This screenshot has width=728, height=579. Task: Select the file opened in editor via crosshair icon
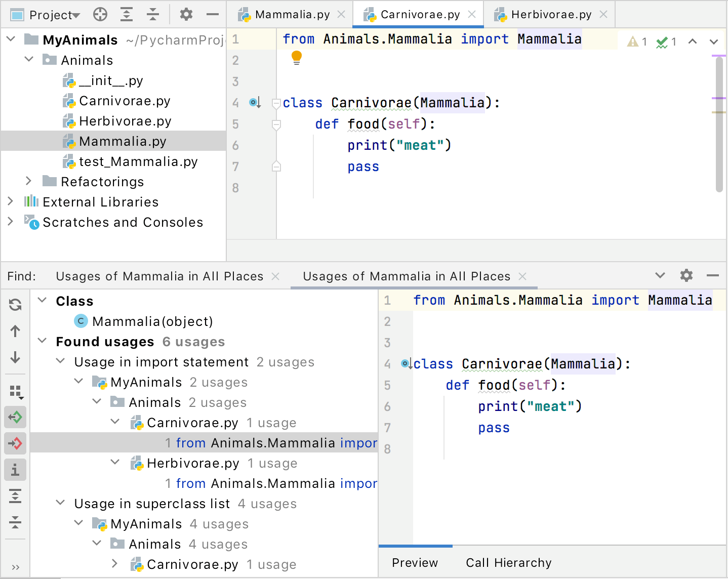coord(100,14)
